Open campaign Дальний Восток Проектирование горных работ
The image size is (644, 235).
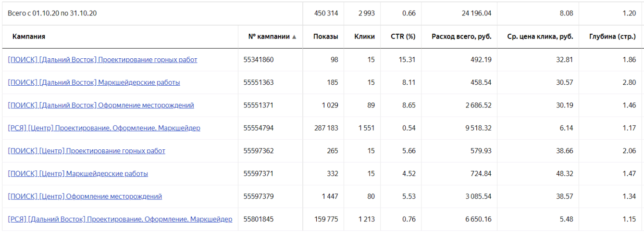pyautogui.click(x=102, y=60)
